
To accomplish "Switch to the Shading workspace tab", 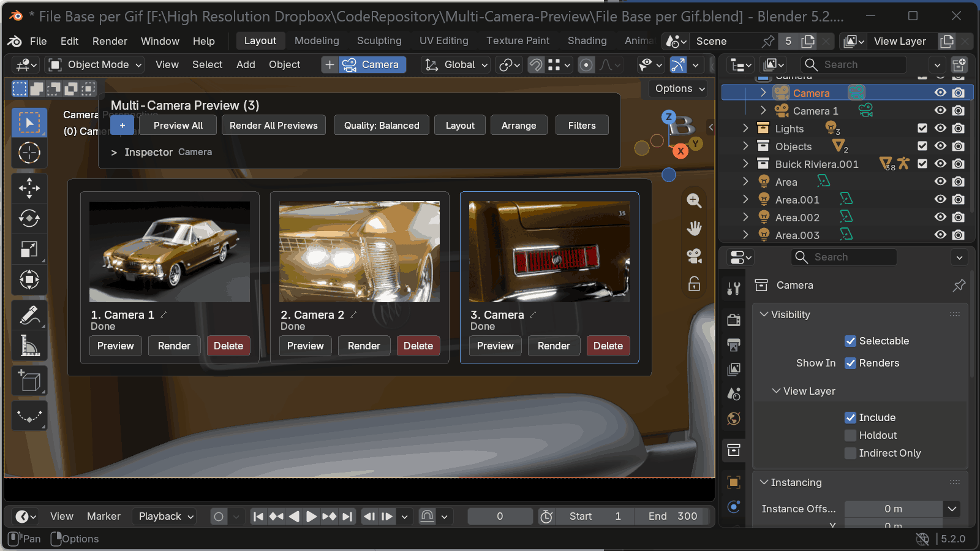I will tap(587, 40).
